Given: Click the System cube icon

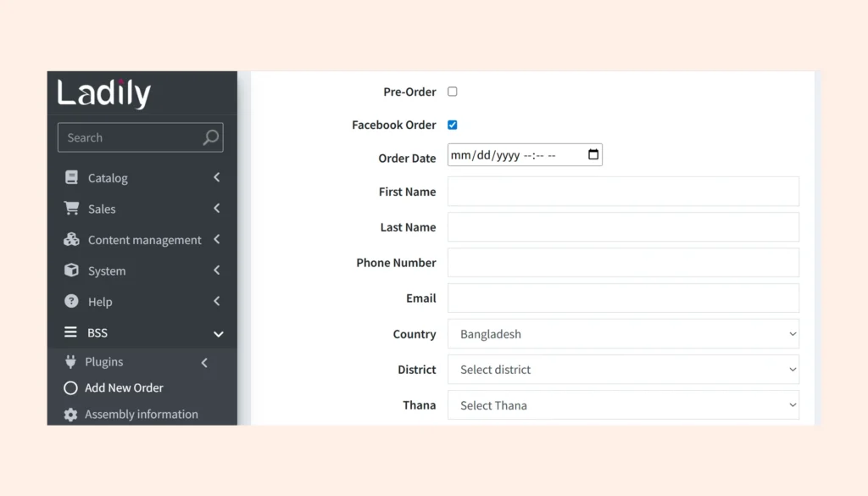Looking at the screenshot, I should [x=71, y=270].
